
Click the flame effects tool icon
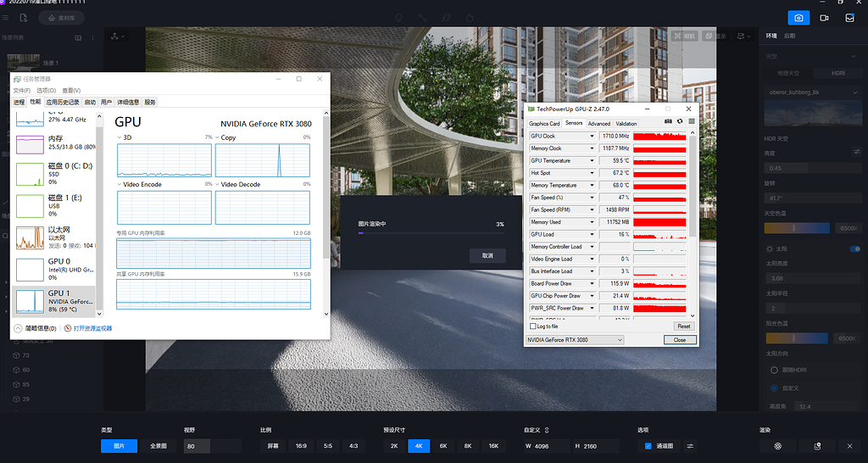[470, 18]
